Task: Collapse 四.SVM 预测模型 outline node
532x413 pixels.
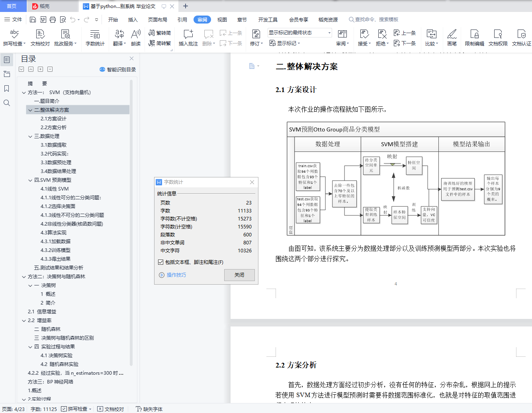Action: point(30,180)
